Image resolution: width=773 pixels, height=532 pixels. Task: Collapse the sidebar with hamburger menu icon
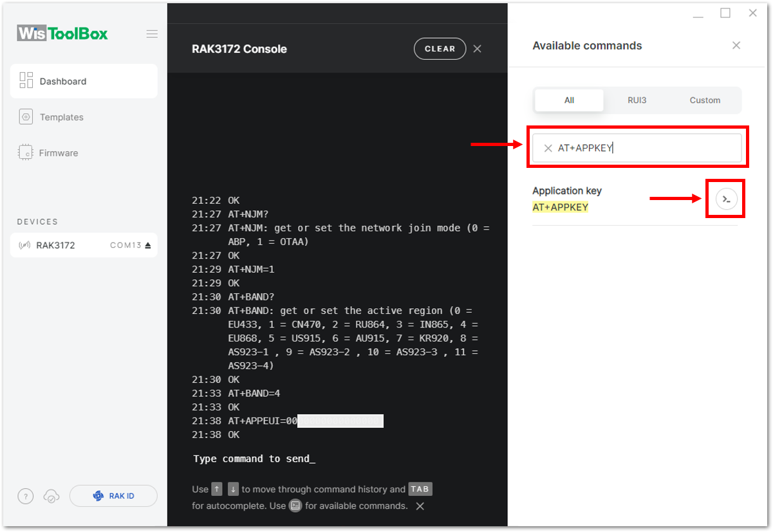[x=152, y=34]
